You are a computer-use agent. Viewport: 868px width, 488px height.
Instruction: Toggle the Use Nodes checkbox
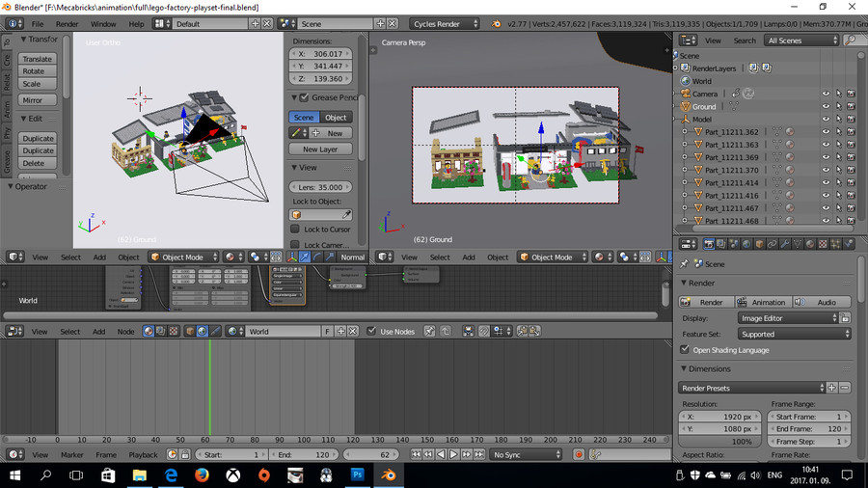coord(371,331)
